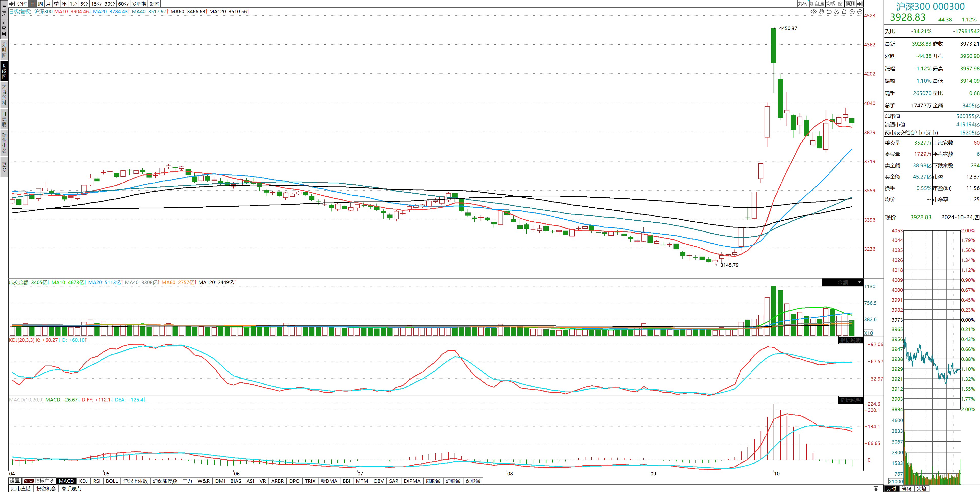Click the dropdown arrow beside 金额
980x492 pixels.
pyautogui.click(x=859, y=283)
